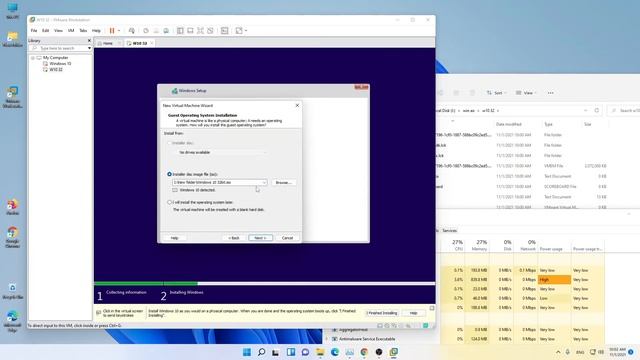Switch to Unity mode toolbar icon
Image resolution: width=640 pixels, height=360 pixels.
(x=210, y=31)
